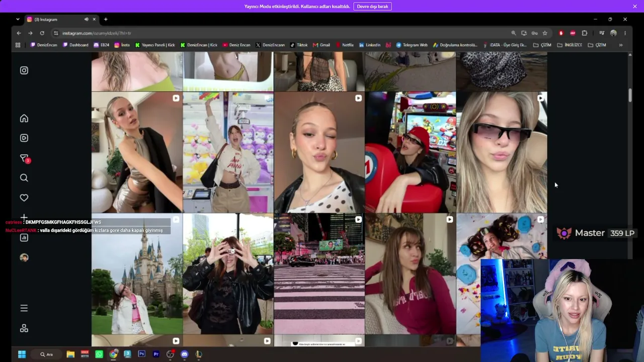This screenshot has height=362, width=644.
Task: Open Premiere Pro from the taskbar
Action: point(156,354)
